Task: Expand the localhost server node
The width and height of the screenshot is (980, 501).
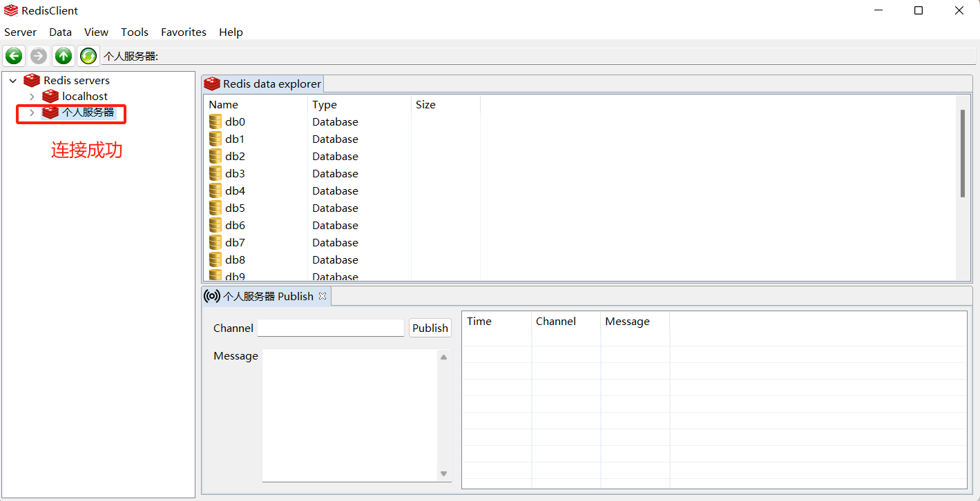Action: coord(32,97)
